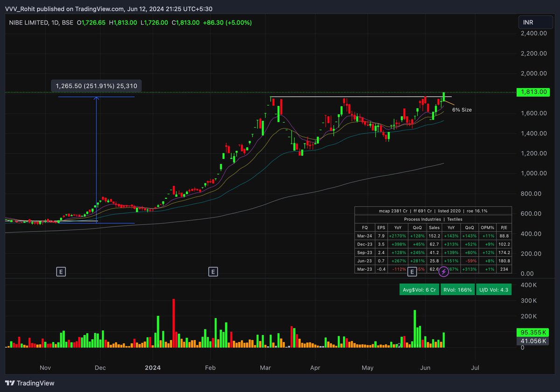Click the Nov label on time axis
The height and width of the screenshot is (392, 560).
(45, 368)
